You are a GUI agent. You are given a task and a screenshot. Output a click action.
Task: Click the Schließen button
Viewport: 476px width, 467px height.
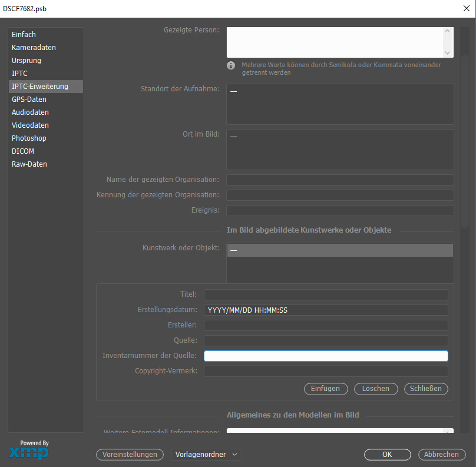pos(426,389)
